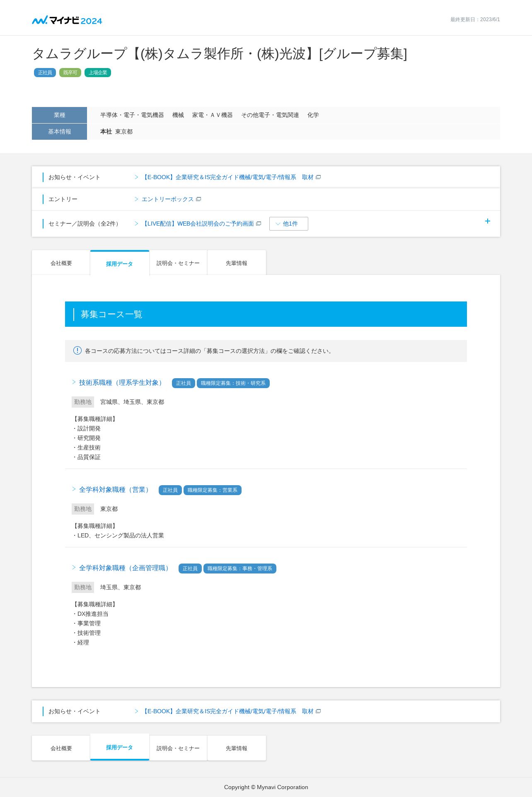532x797 pixels.
Task: Click the 既卒可 tag
Action: (x=70, y=73)
